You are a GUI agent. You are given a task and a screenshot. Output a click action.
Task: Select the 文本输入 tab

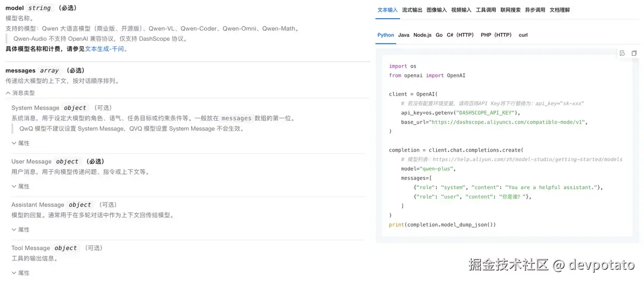coord(387,10)
